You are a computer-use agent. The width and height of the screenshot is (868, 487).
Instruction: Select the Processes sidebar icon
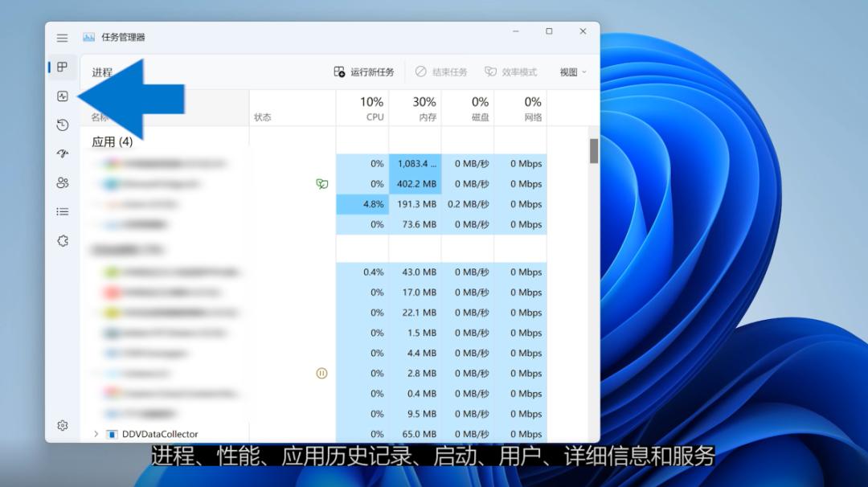(63, 68)
